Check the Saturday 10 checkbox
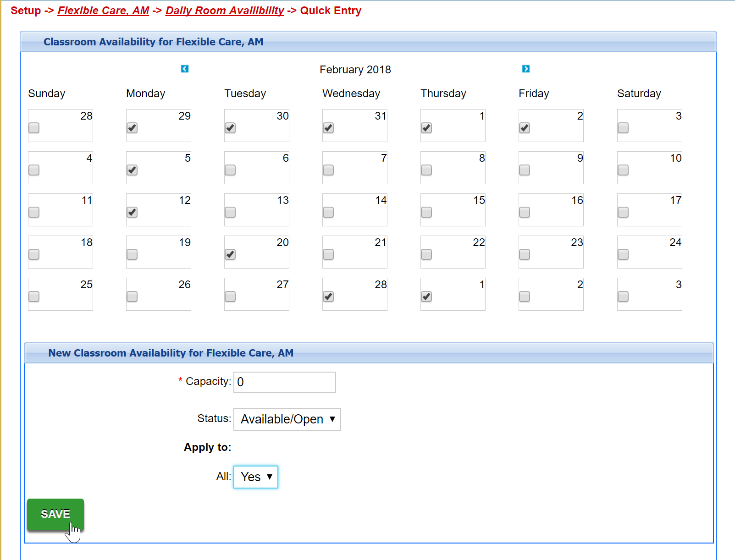Image resolution: width=735 pixels, height=560 pixels. (623, 170)
